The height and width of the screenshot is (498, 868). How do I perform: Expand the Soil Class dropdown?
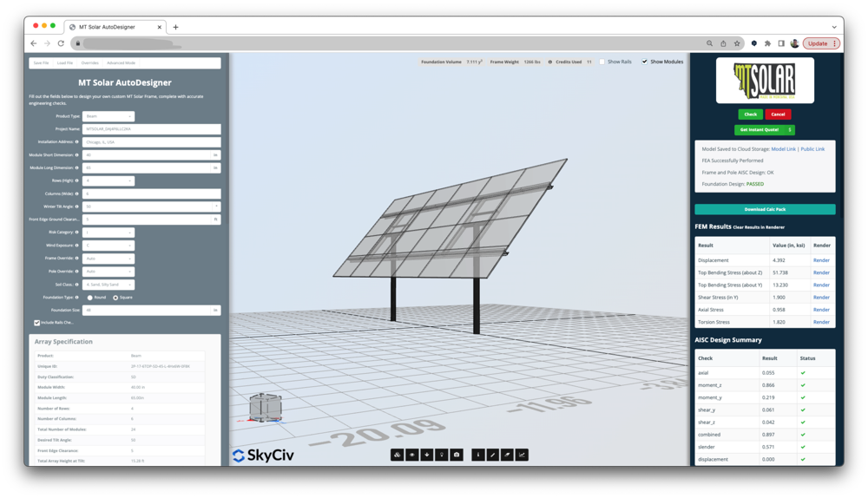[108, 285]
